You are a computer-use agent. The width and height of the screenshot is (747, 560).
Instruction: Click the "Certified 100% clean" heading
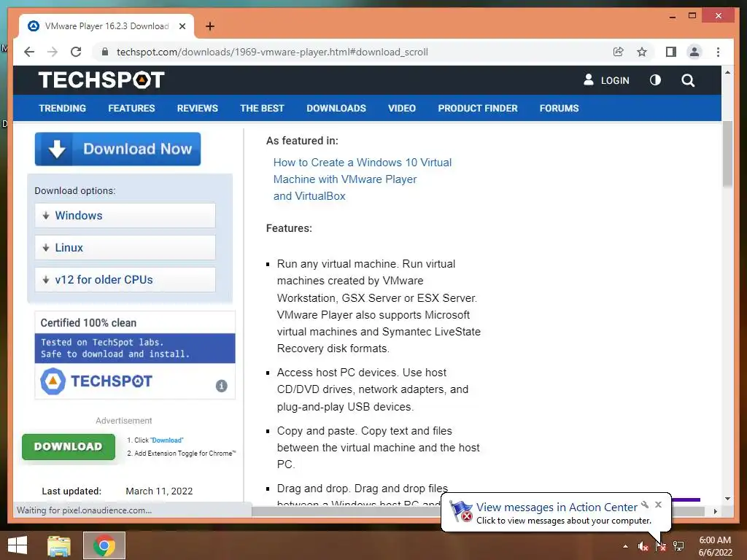[x=88, y=323]
